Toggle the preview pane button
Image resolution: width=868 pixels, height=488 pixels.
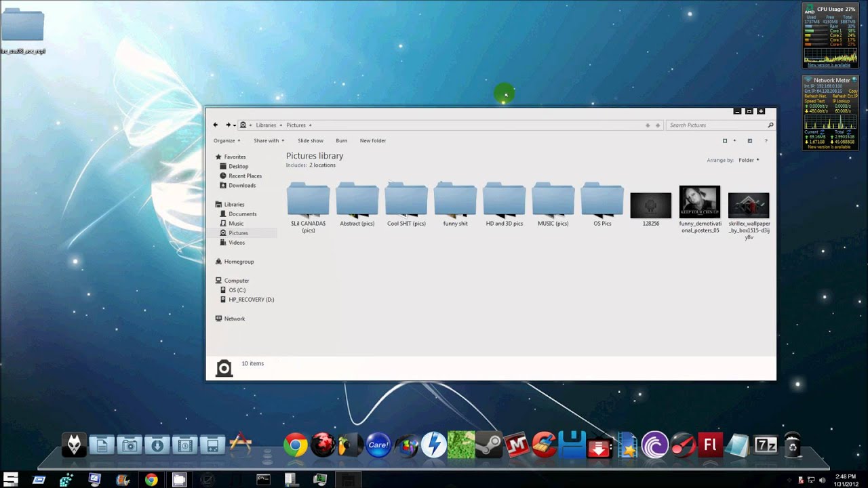(749, 141)
